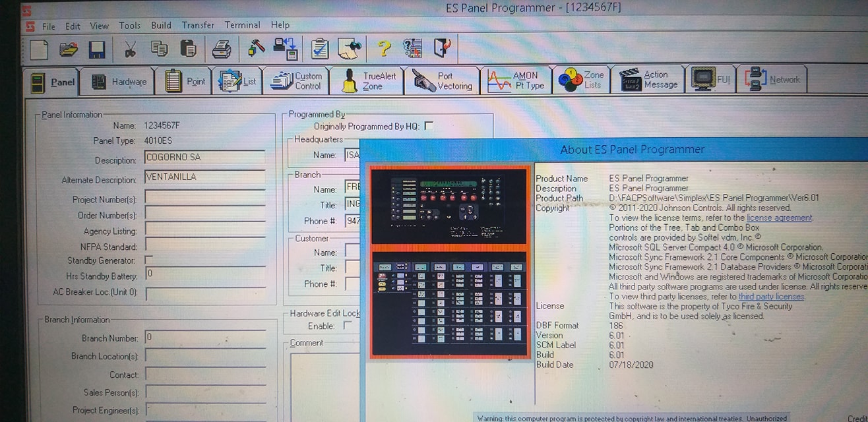Open the File menu
The image size is (868, 422).
(x=49, y=26)
